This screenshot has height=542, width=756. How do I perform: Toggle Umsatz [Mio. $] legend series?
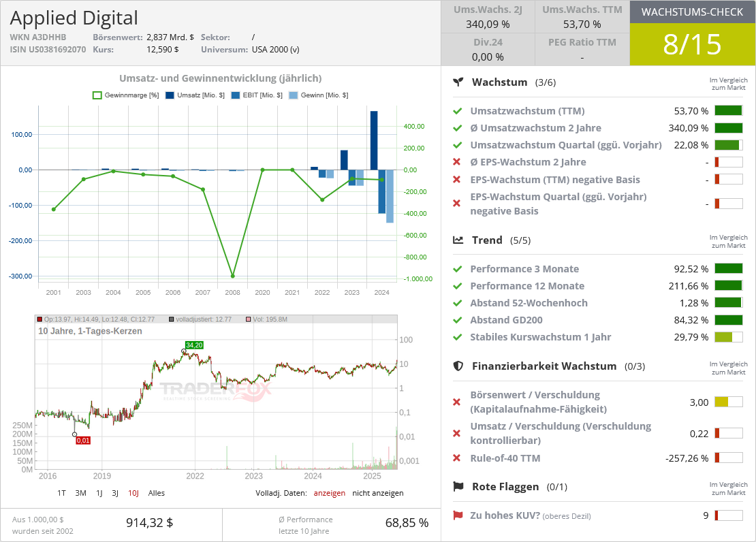click(x=195, y=95)
